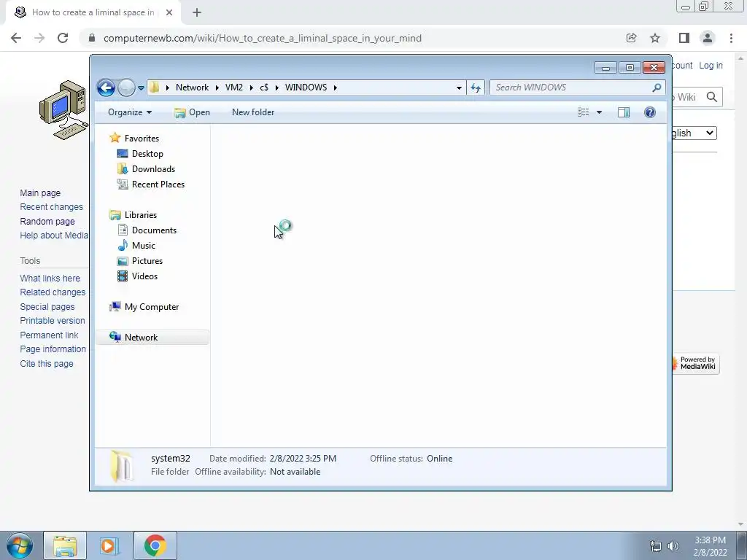Go back in Explorer window
747x560 pixels.
click(x=106, y=87)
